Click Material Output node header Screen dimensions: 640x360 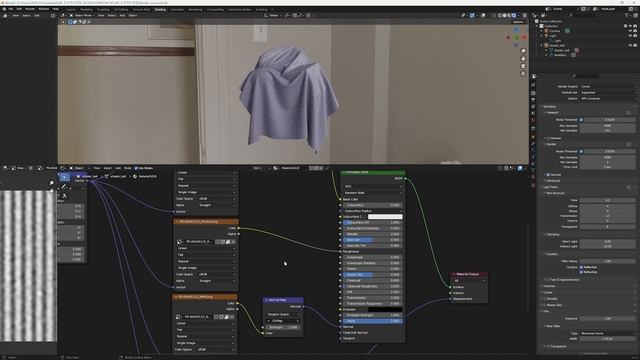click(469, 274)
